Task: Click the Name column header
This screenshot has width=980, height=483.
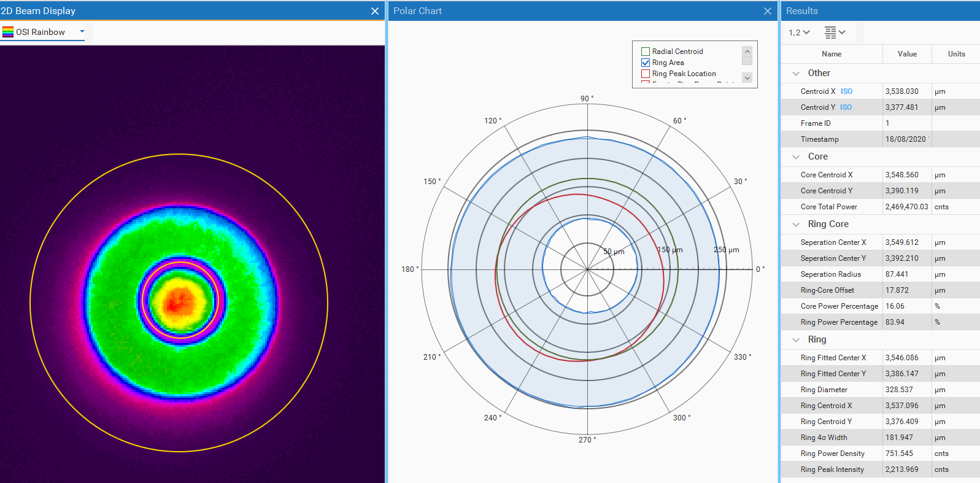Action: click(x=831, y=54)
